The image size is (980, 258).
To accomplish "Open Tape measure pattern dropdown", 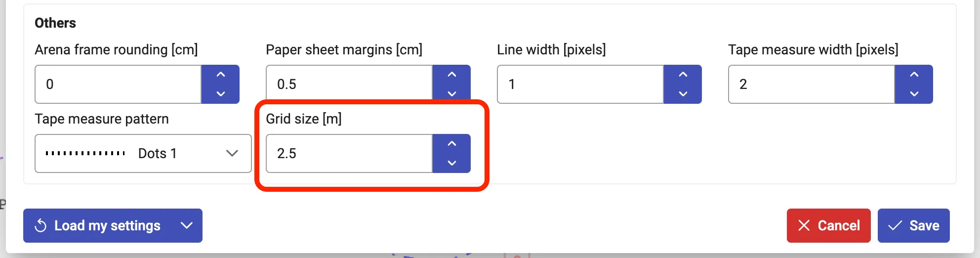I will [143, 153].
